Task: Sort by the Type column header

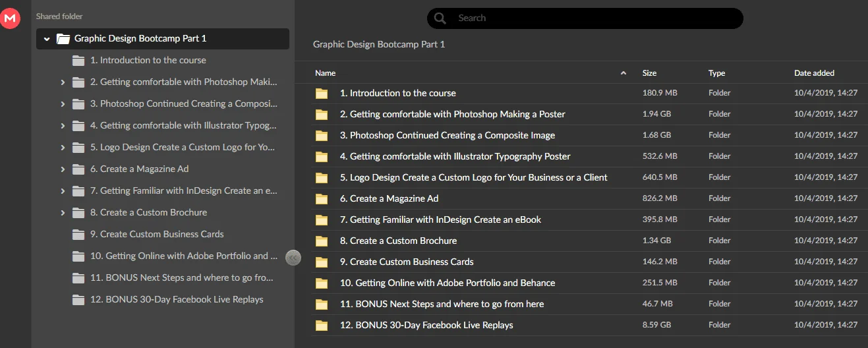Action: coord(716,73)
